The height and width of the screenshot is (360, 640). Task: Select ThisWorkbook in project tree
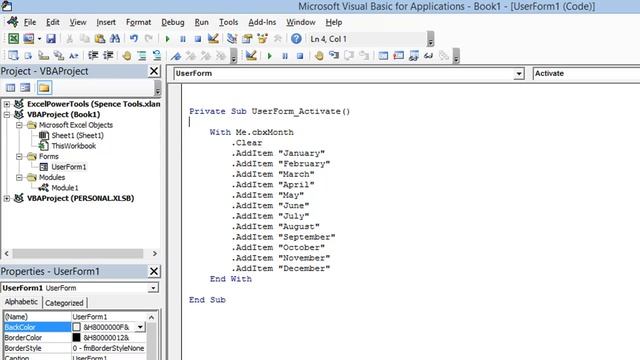coord(73,146)
